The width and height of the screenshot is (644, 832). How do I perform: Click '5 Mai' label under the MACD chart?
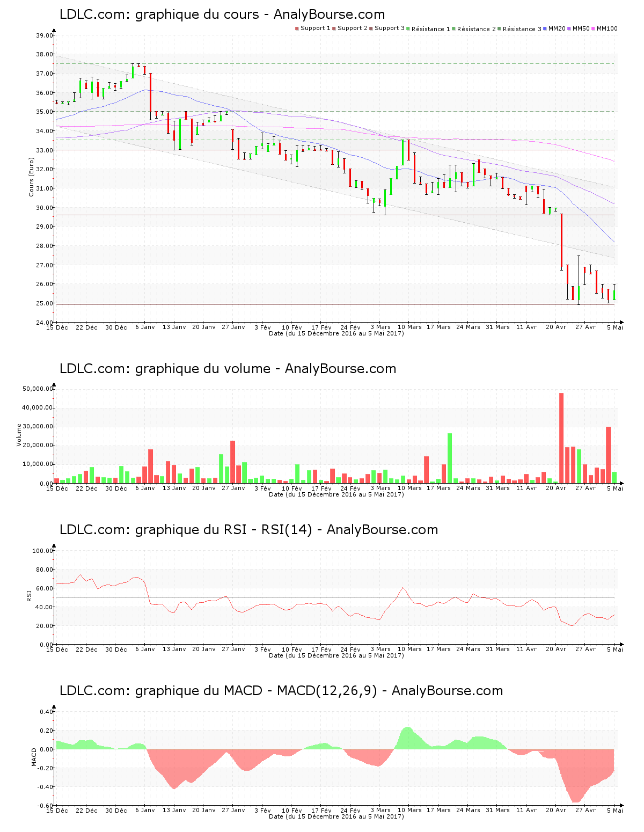tap(615, 810)
